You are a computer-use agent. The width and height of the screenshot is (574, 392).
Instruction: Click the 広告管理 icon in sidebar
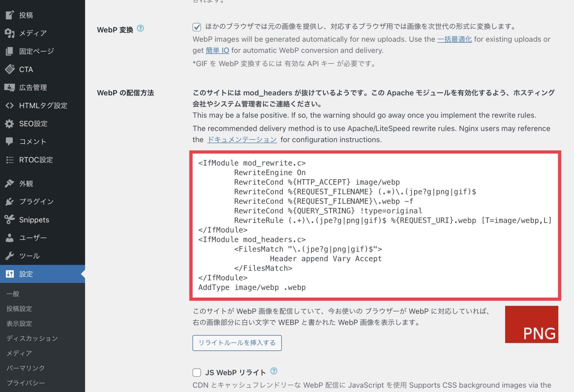(9, 87)
